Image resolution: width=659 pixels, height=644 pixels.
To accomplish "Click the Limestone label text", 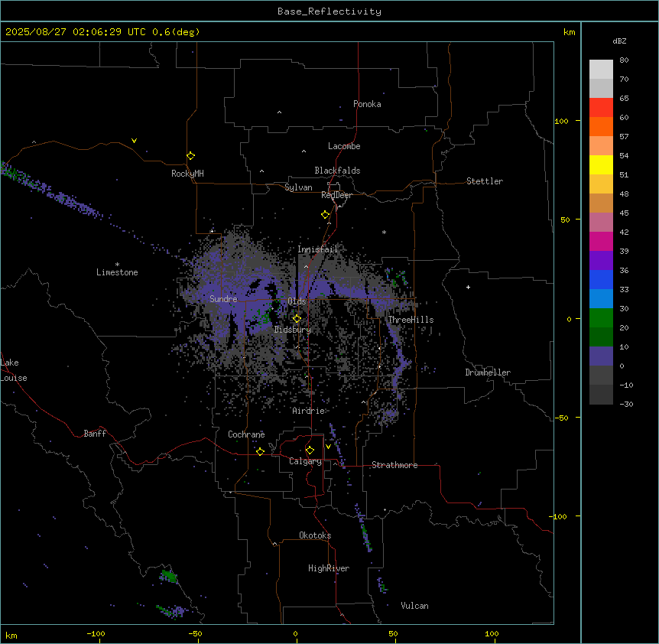I will point(117,272).
